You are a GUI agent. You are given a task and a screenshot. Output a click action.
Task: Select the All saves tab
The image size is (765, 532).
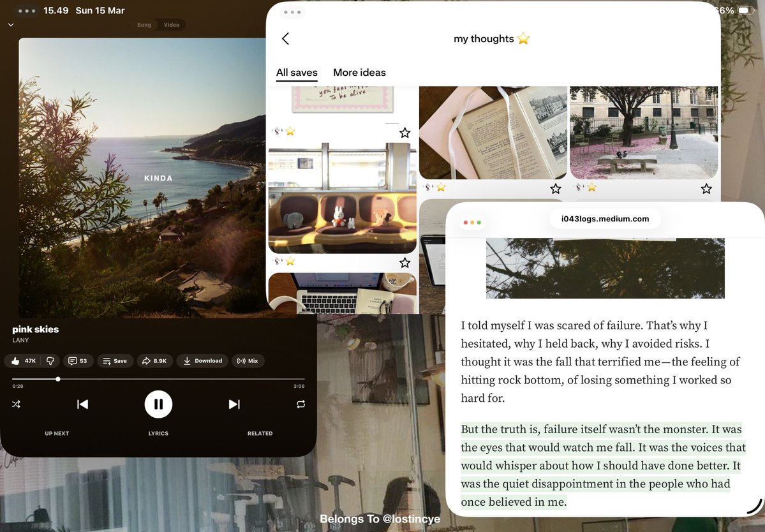[x=297, y=73]
